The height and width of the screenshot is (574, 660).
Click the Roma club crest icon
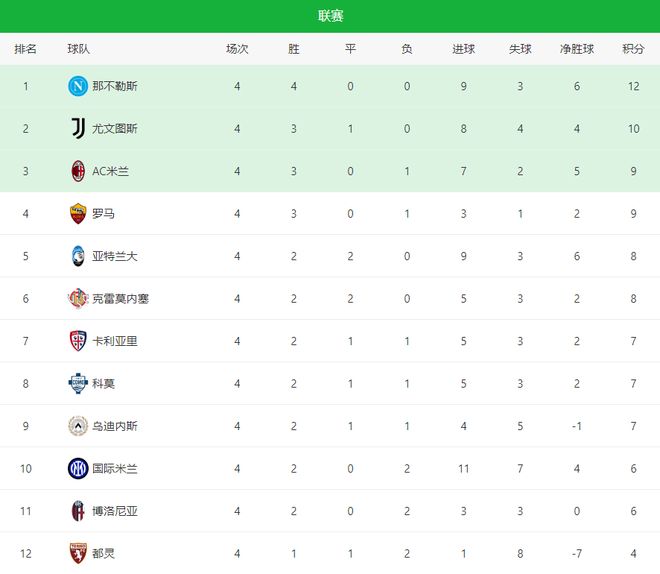point(77,213)
